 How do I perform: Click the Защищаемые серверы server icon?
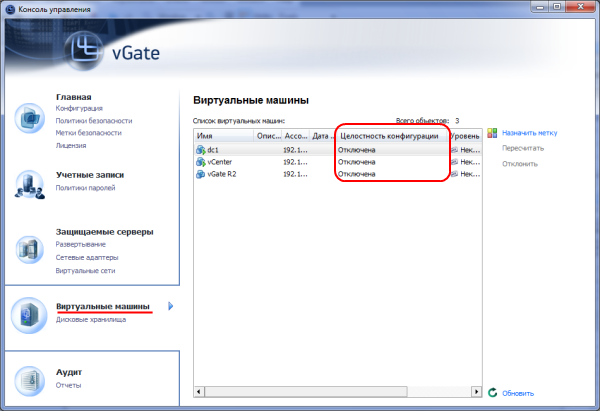click(x=30, y=248)
